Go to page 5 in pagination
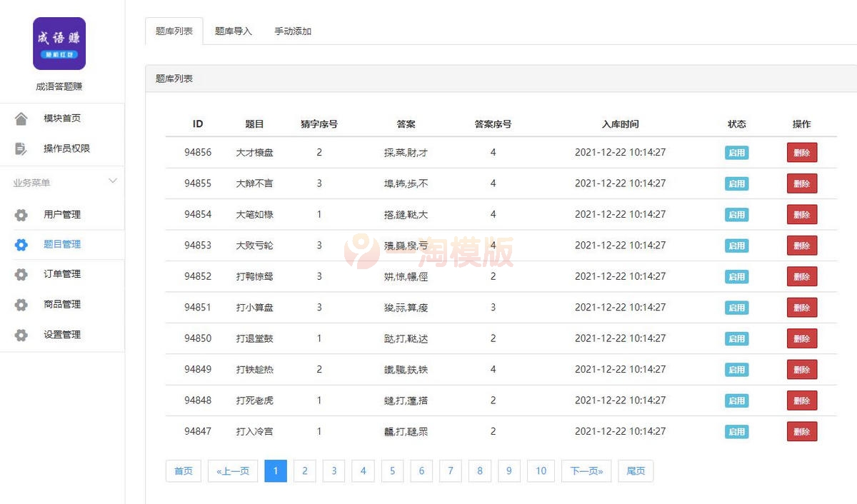 coord(392,470)
